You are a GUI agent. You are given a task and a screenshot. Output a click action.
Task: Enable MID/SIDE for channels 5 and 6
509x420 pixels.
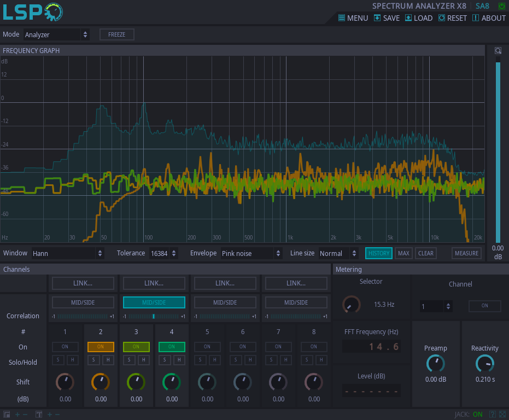pyautogui.click(x=225, y=302)
